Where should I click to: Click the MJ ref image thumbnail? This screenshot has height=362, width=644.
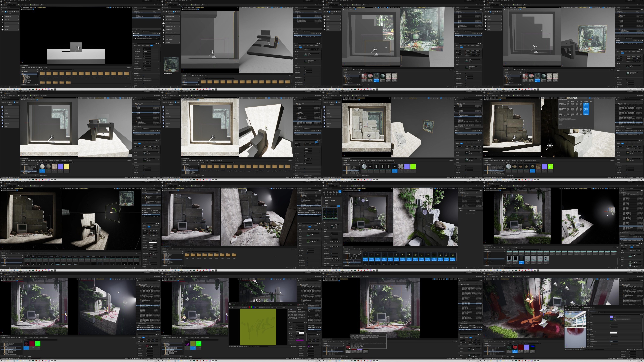pyautogui.click(x=171, y=65)
